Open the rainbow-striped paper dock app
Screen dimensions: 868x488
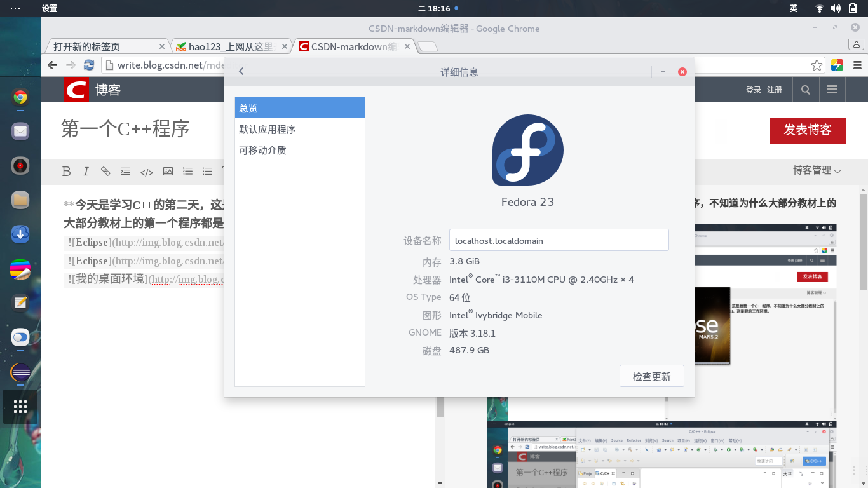(20, 269)
